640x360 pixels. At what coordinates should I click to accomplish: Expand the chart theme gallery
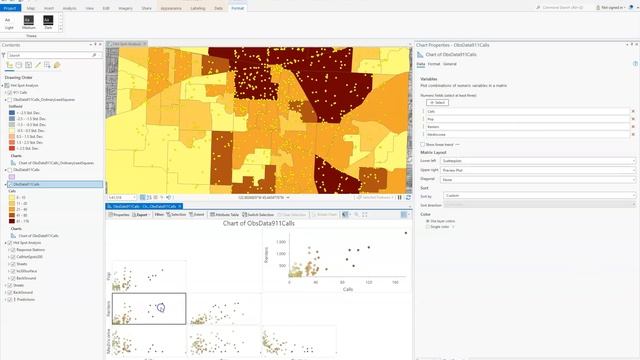click(61, 29)
